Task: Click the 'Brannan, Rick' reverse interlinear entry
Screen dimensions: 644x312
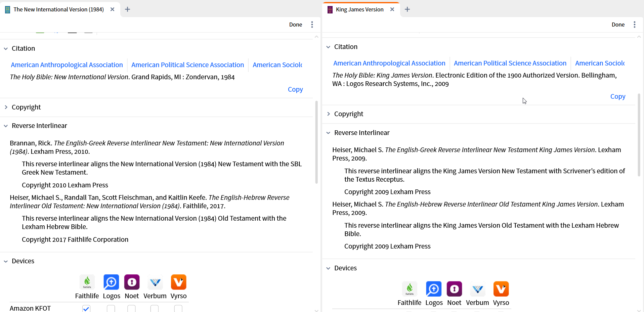Action: click(x=147, y=147)
